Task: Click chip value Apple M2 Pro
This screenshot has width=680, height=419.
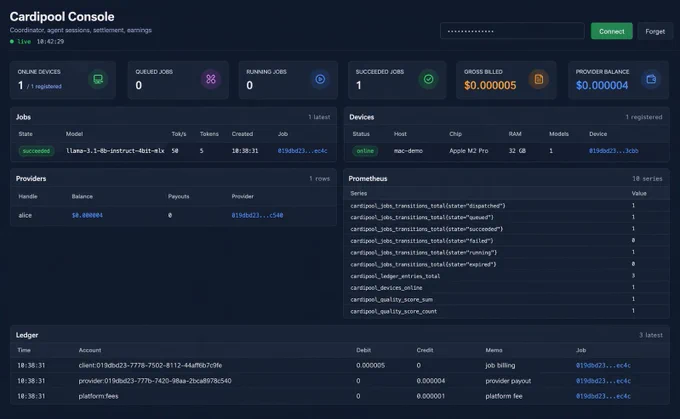Action: pos(468,151)
